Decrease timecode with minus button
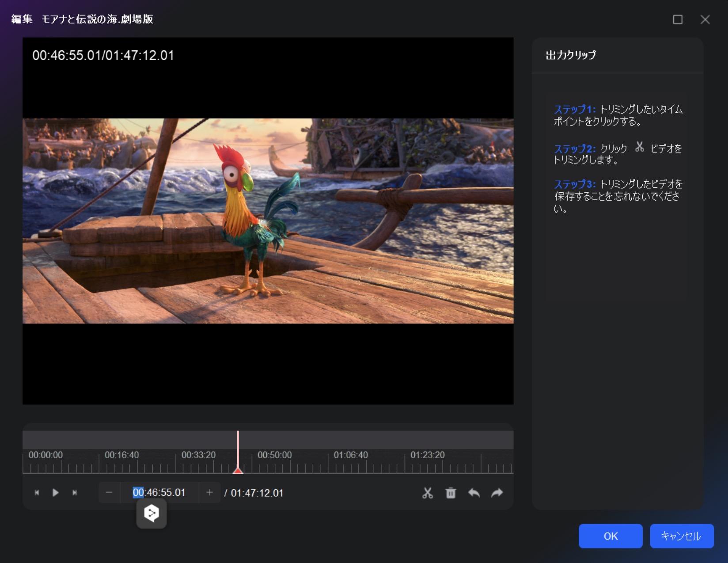The height and width of the screenshot is (563, 728). (x=109, y=492)
